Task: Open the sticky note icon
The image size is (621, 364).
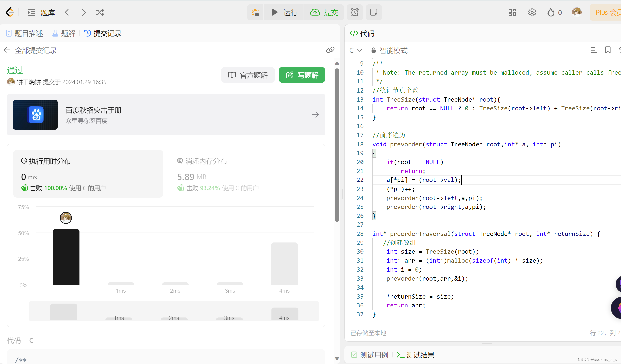Action: tap(374, 12)
